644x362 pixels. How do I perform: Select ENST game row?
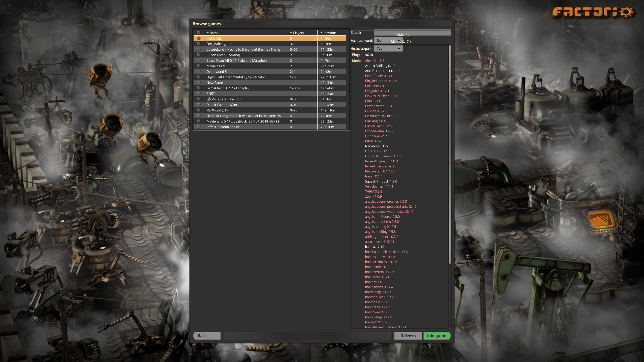[270, 94]
